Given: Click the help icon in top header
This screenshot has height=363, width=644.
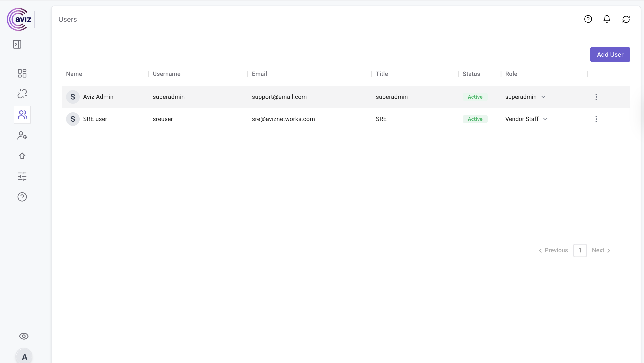Looking at the screenshot, I should [x=588, y=19].
